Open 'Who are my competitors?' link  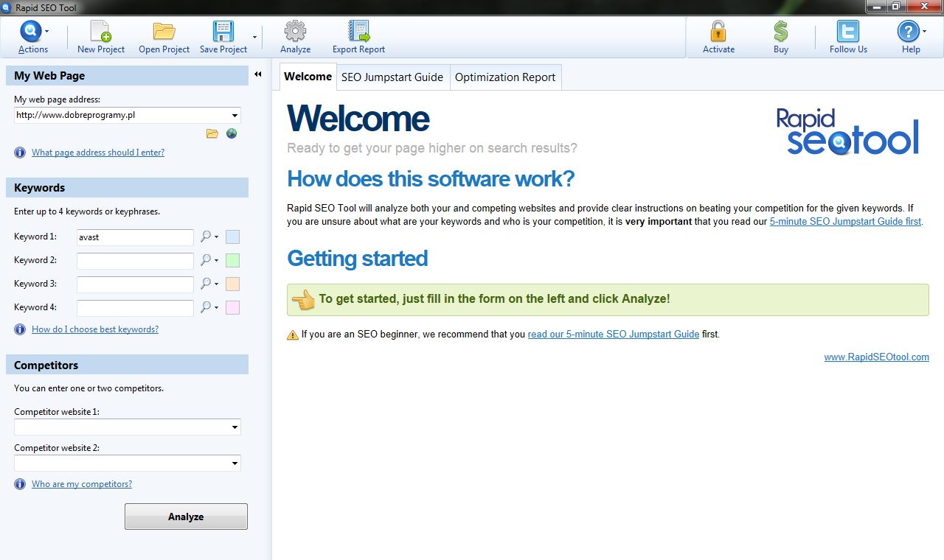pos(82,484)
